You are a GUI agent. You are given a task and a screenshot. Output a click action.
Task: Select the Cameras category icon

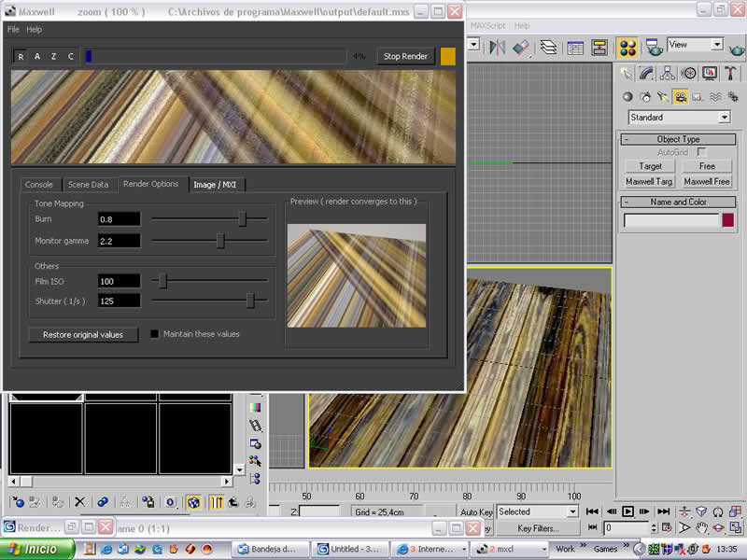tap(681, 96)
